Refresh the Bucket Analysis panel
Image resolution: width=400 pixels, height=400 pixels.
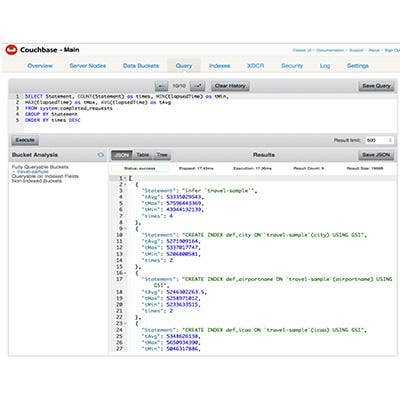100,155
